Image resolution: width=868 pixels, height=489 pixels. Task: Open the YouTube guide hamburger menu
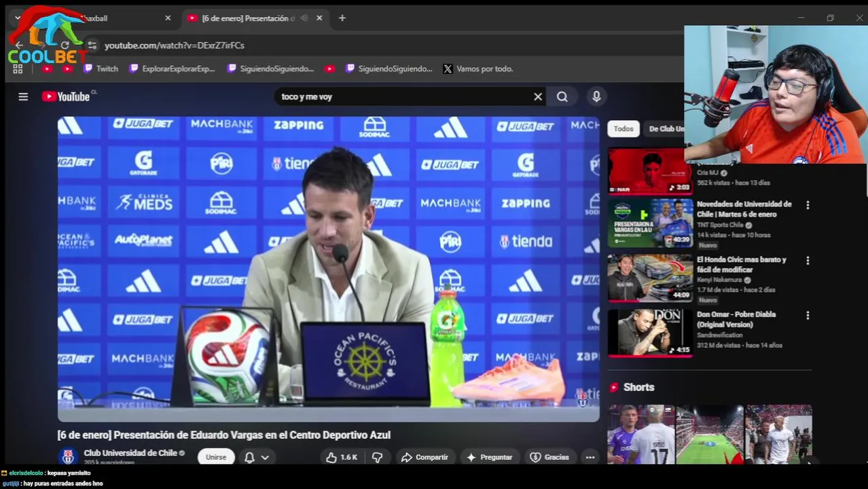click(x=23, y=96)
